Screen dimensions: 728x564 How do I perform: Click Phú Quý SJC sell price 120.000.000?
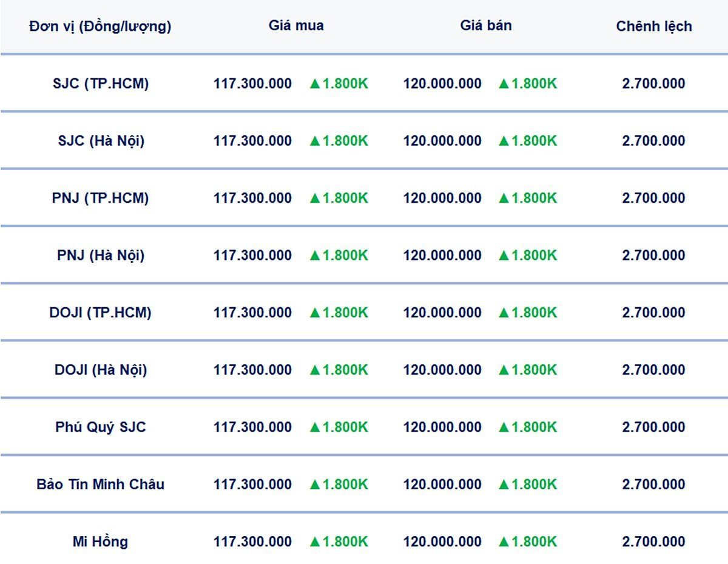(x=442, y=427)
